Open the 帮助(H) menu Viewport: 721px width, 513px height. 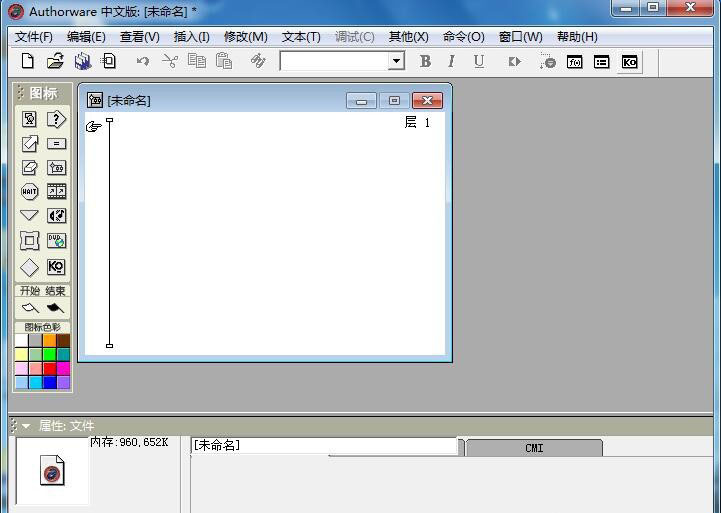click(x=577, y=37)
